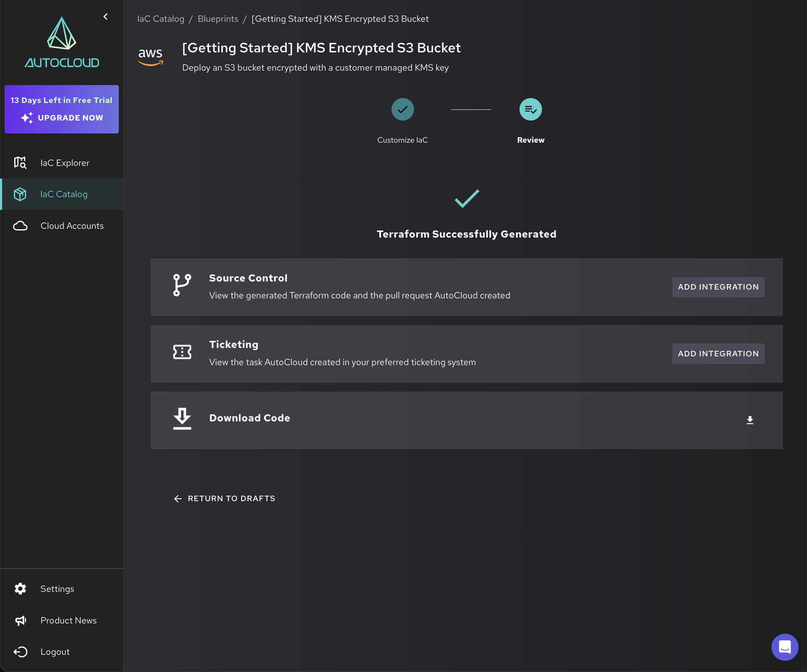This screenshot has height=672, width=807.
Task: Click the large Download Code arrow icon
Action: point(182,418)
